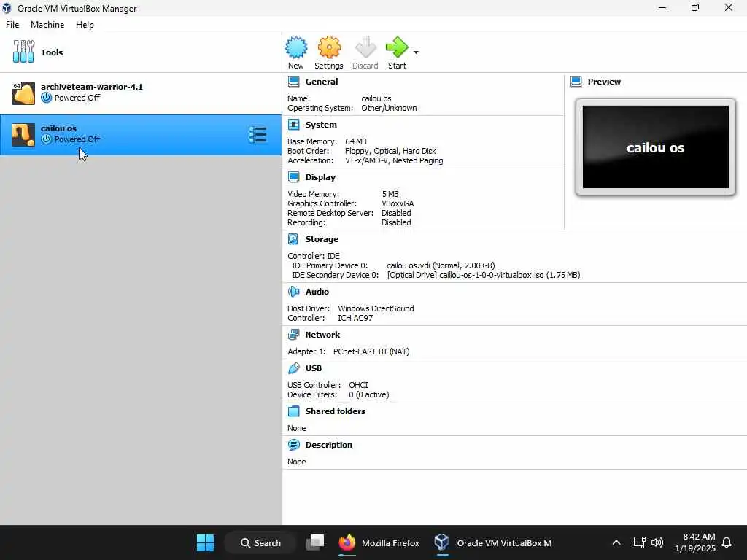Open Task View in the taskbar
This screenshot has width=747, height=560.
[315, 542]
